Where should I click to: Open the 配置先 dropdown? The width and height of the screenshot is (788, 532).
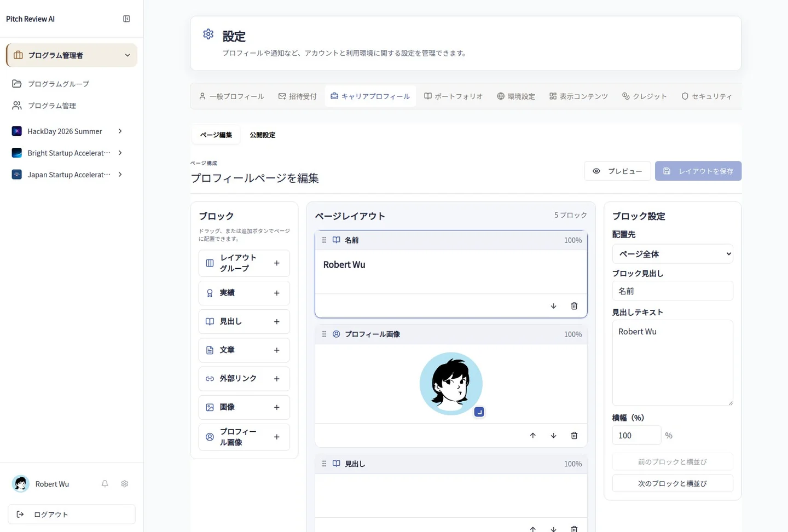pos(673,254)
